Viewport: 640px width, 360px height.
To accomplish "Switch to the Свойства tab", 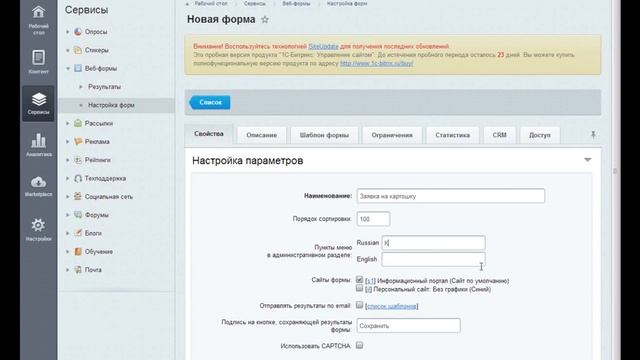I will point(209,134).
